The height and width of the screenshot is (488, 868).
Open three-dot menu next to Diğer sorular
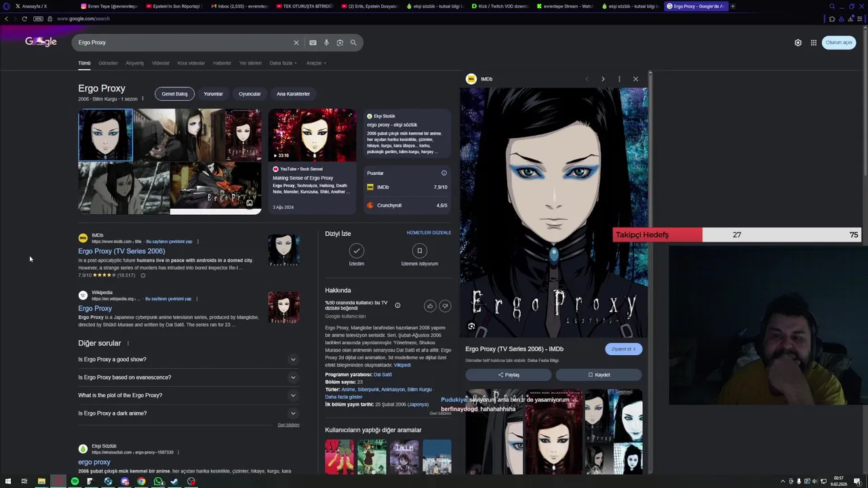[x=127, y=344]
